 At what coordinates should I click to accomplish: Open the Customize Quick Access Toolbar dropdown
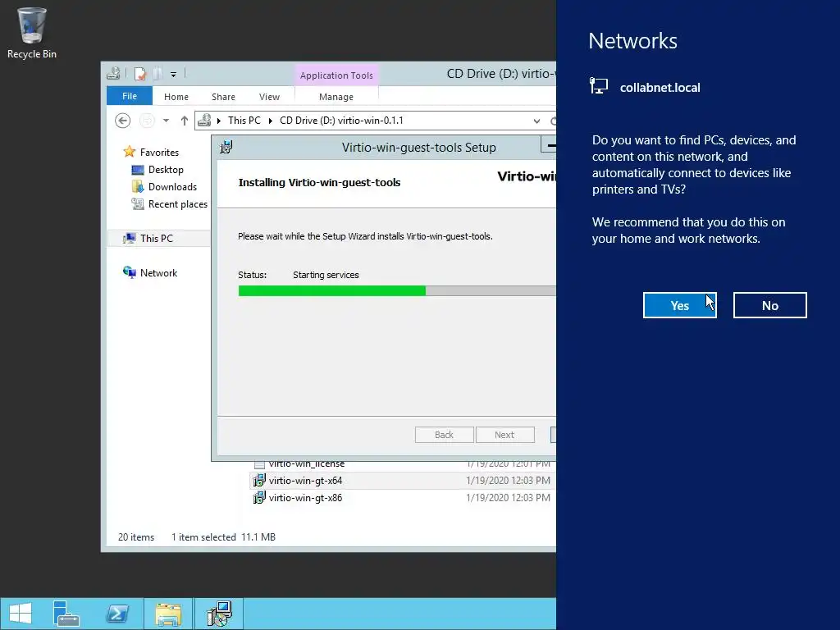tap(174, 75)
